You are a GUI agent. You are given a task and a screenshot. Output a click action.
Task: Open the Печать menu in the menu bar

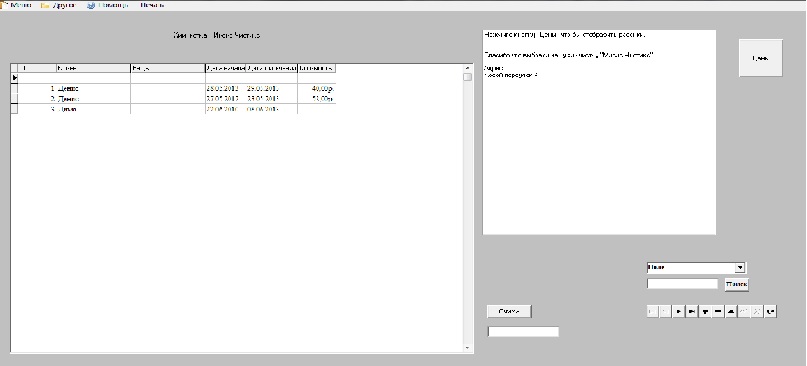pos(152,5)
